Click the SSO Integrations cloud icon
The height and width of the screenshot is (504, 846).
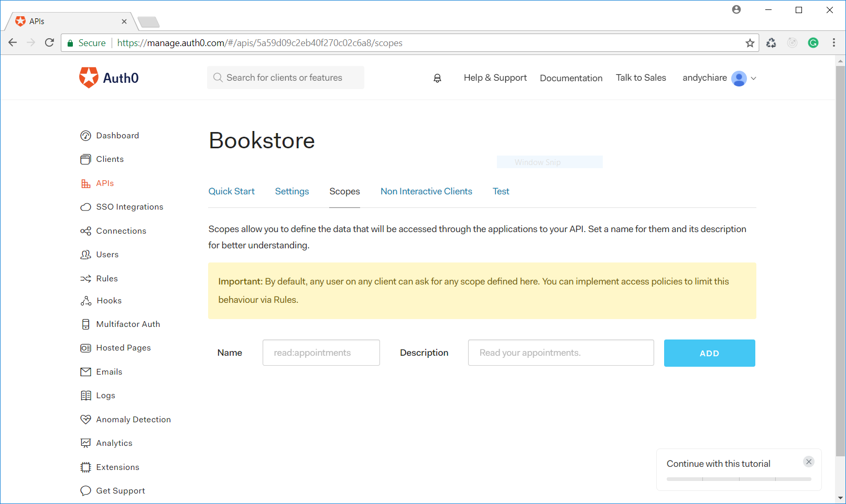85,207
